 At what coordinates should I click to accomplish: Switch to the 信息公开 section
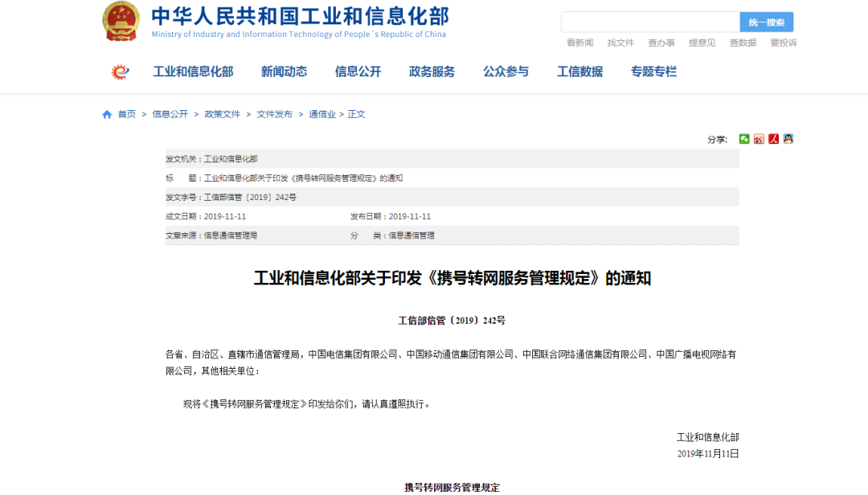[x=357, y=72]
